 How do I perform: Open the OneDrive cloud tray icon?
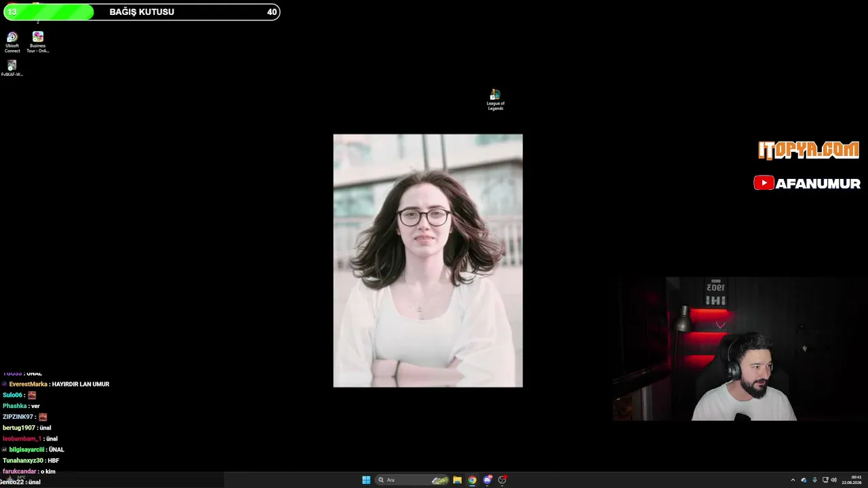click(x=804, y=480)
